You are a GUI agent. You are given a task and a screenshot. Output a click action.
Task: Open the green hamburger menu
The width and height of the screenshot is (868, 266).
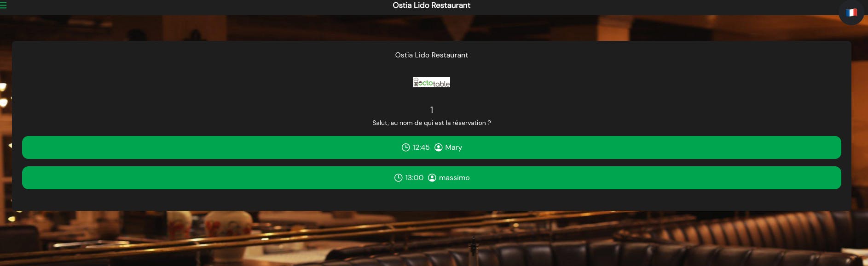[3, 5]
